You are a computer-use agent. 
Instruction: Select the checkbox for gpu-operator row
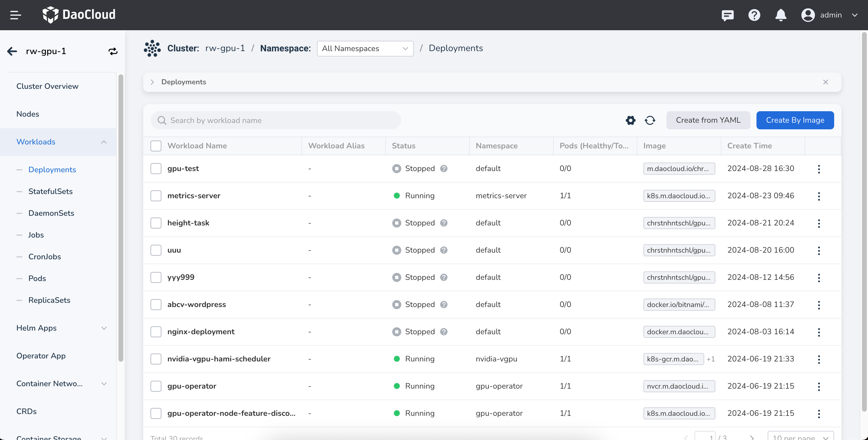tap(156, 386)
